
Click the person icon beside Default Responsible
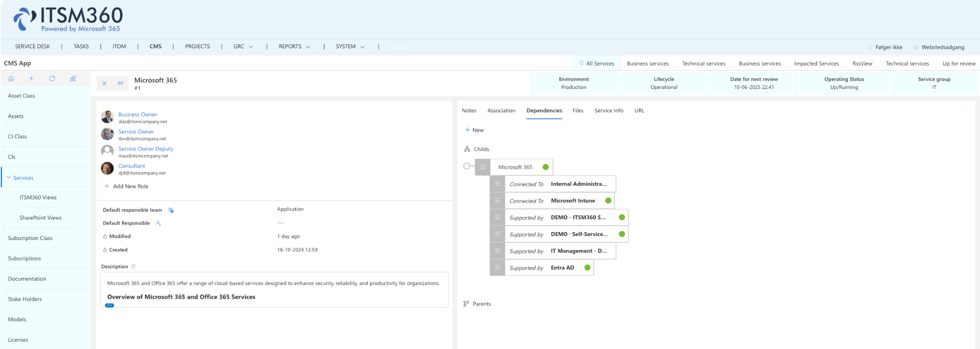[158, 223]
